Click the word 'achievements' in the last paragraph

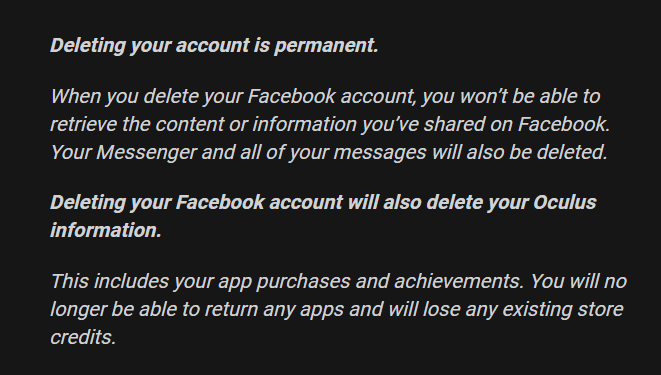click(x=459, y=281)
